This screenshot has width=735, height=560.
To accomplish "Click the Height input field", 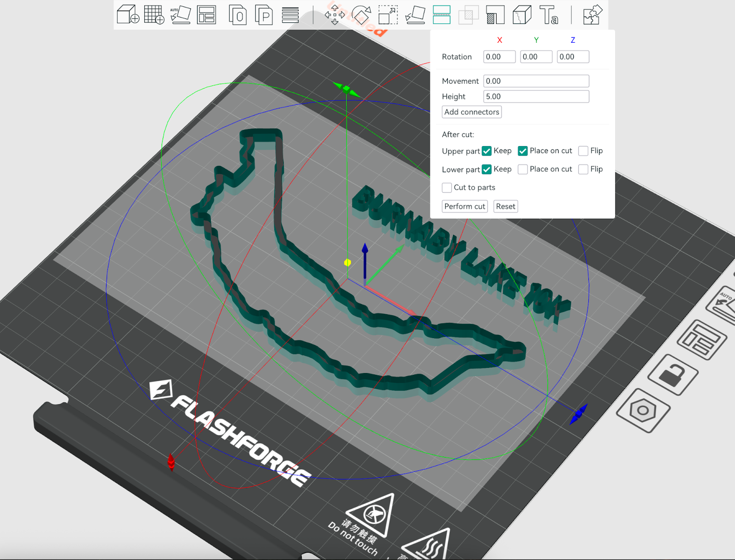I will [x=536, y=96].
